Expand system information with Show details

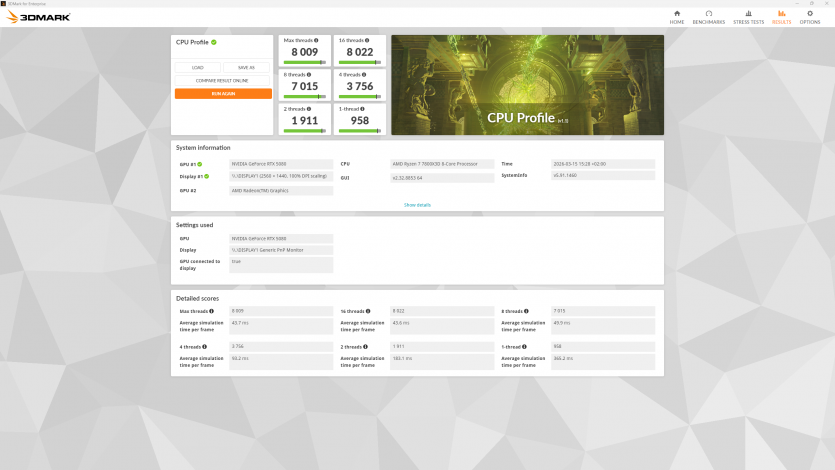click(x=417, y=205)
